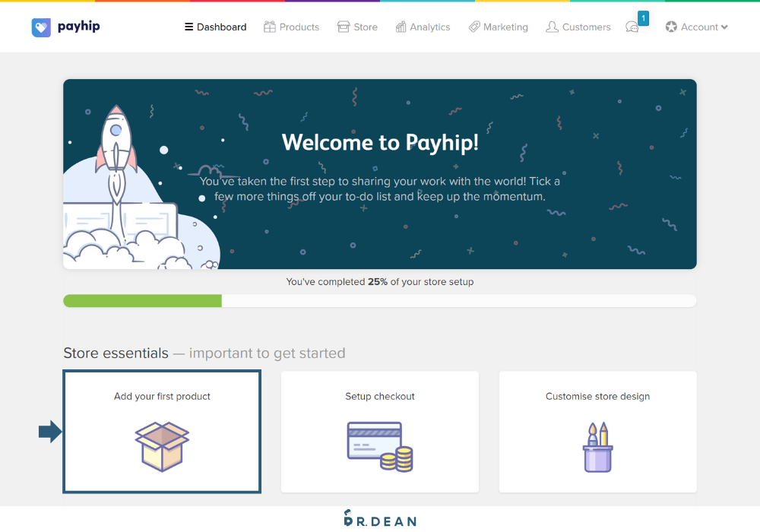Click the green store setup progress bar
Screen dimensions: 760x532
click(141, 300)
